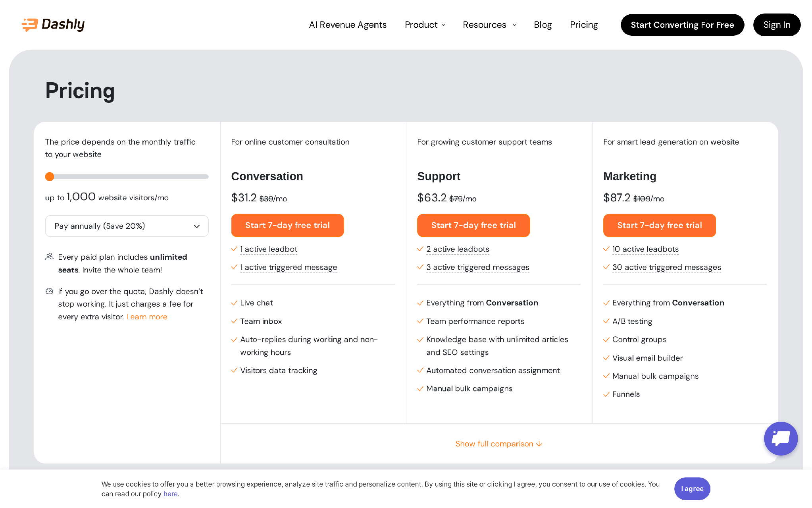Image resolution: width=812 pixels, height=508 pixels.
Task: Open AI Revenue Agents page
Action: (348, 25)
